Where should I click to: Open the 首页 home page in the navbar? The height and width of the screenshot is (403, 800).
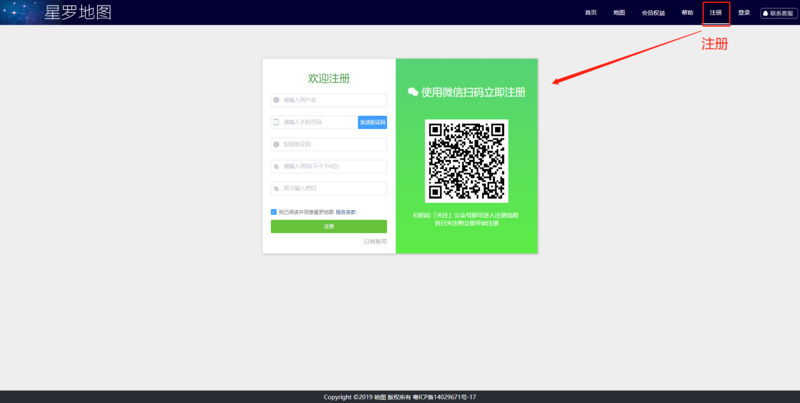click(590, 13)
